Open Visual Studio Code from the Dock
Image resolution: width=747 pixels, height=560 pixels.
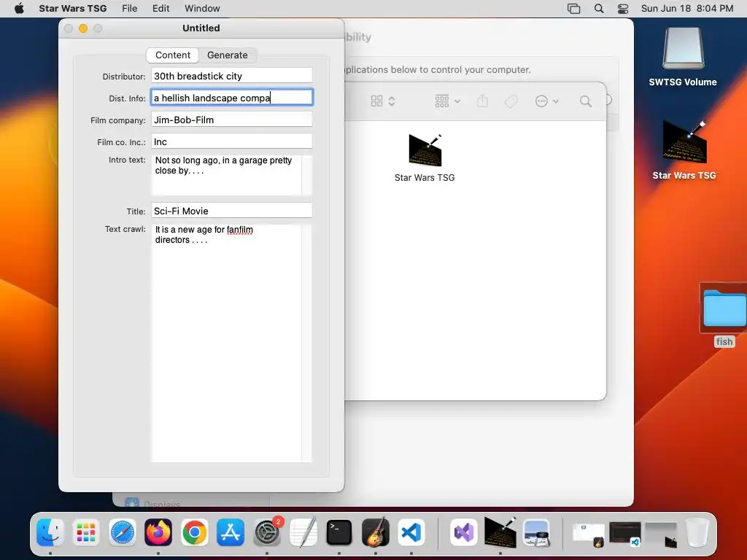411,532
